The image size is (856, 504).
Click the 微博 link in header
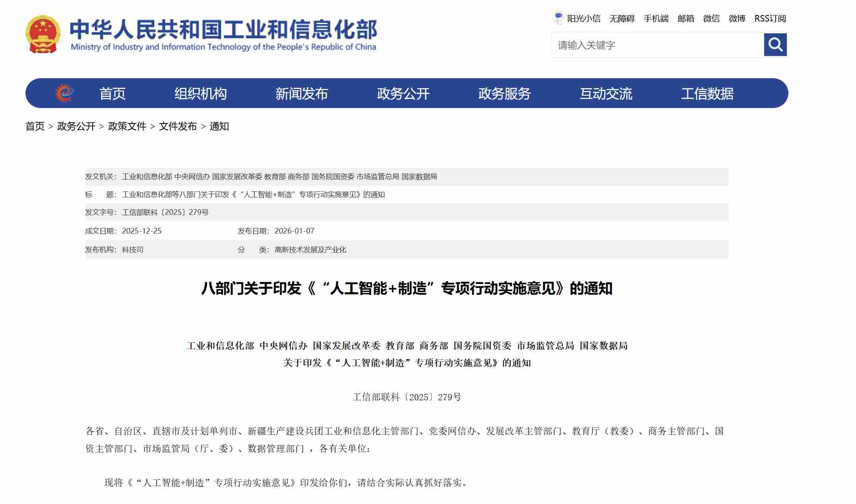[x=737, y=19]
